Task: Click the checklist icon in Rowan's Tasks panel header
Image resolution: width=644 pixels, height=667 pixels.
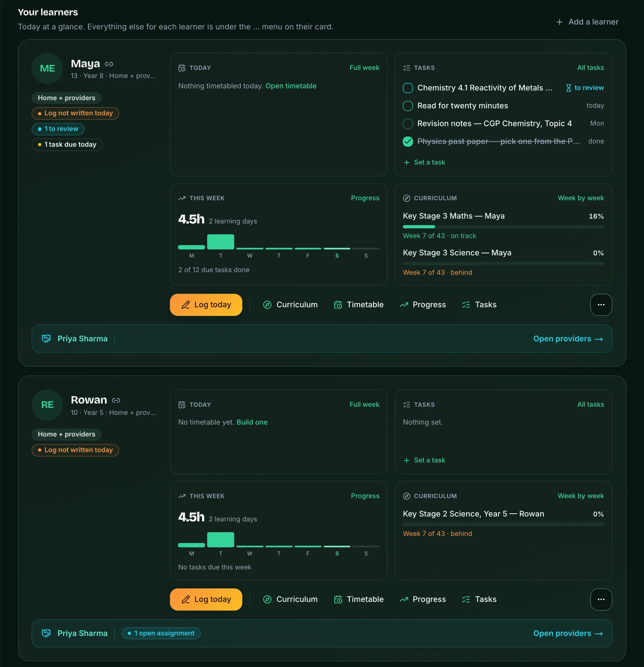Action: (x=407, y=405)
